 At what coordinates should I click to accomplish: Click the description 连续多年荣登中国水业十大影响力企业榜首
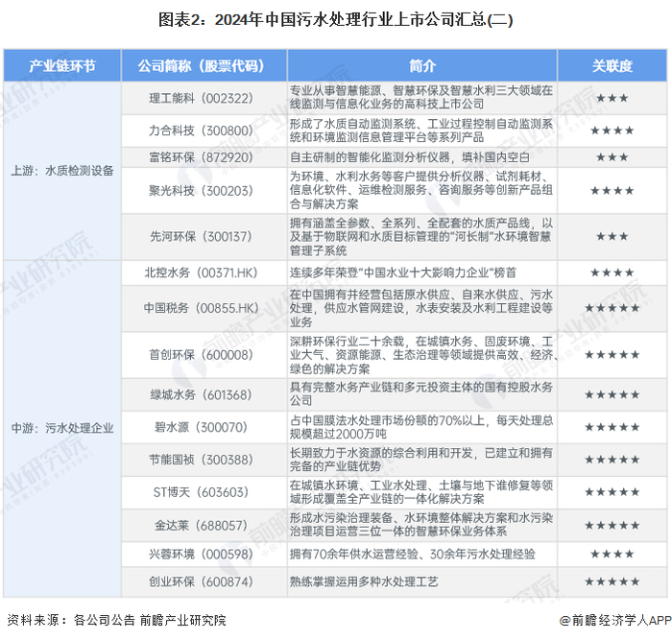coord(403,273)
